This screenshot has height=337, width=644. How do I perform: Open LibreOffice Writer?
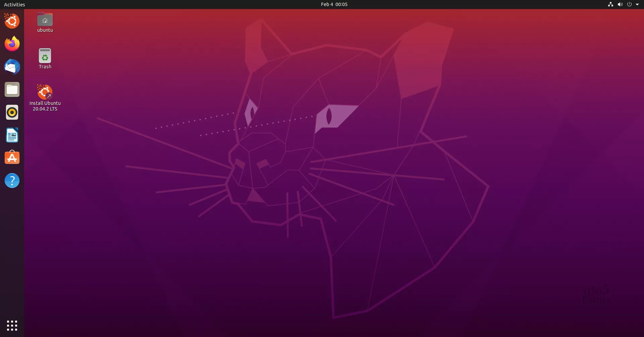point(12,135)
